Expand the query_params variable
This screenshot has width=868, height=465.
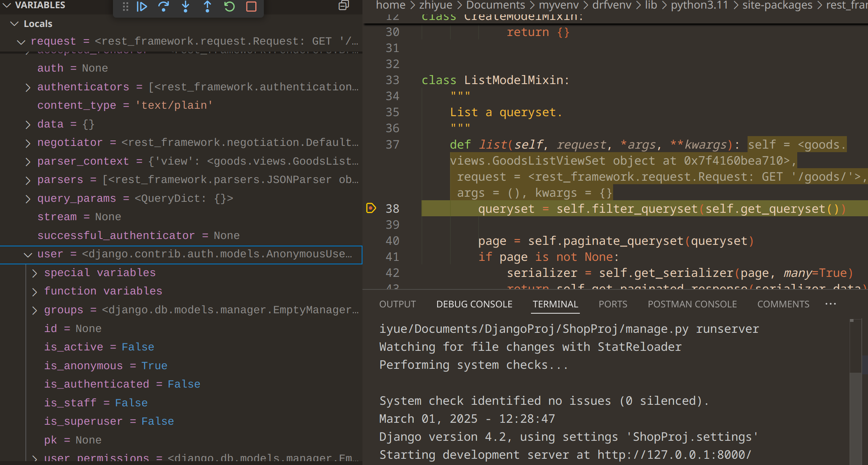click(28, 199)
